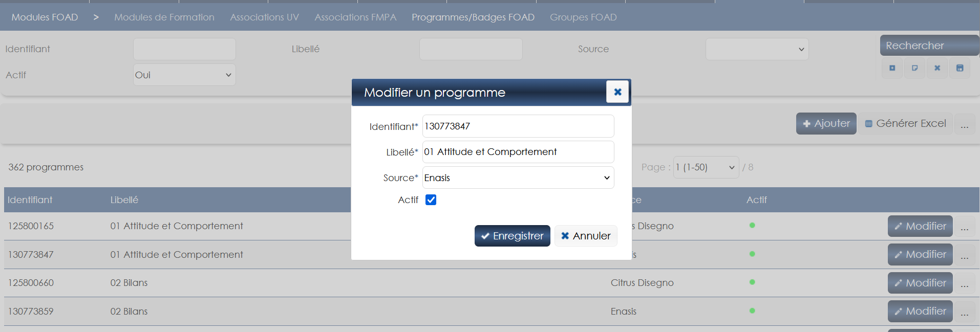This screenshot has height=332, width=980.
Task: Click the Enregistrer button
Action: point(512,236)
